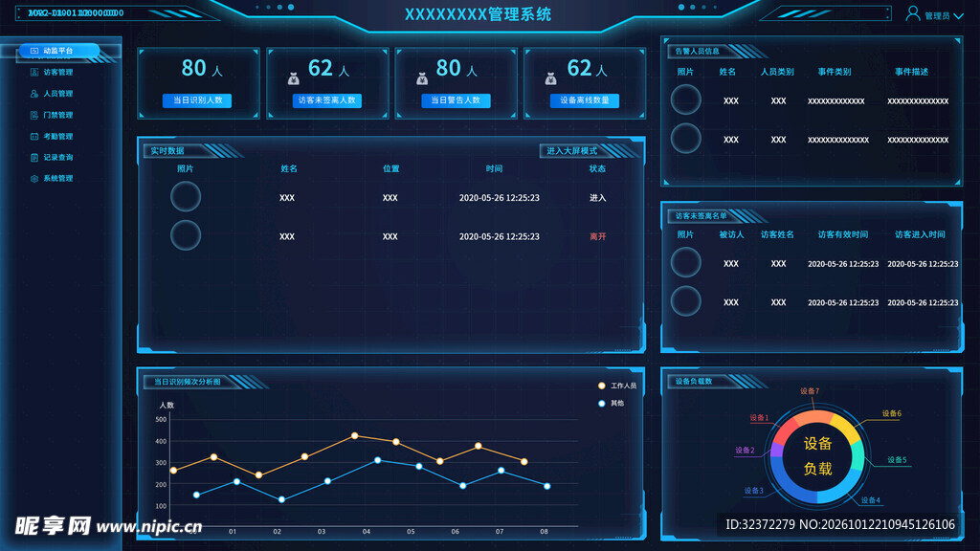Click the 设备离线数量 button

[x=585, y=100]
